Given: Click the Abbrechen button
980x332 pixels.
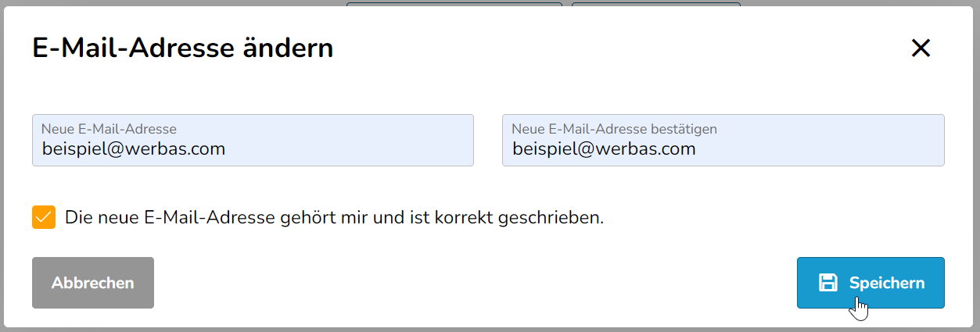Looking at the screenshot, I should pos(93,283).
